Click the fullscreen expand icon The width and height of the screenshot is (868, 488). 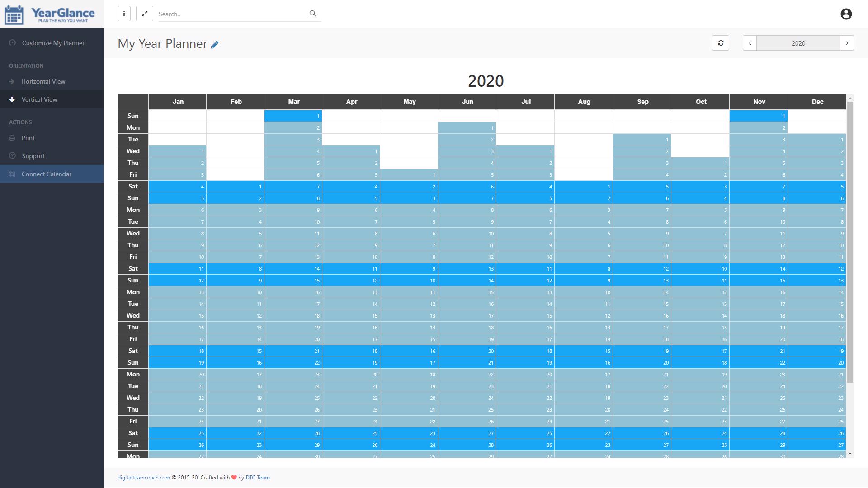click(x=145, y=14)
